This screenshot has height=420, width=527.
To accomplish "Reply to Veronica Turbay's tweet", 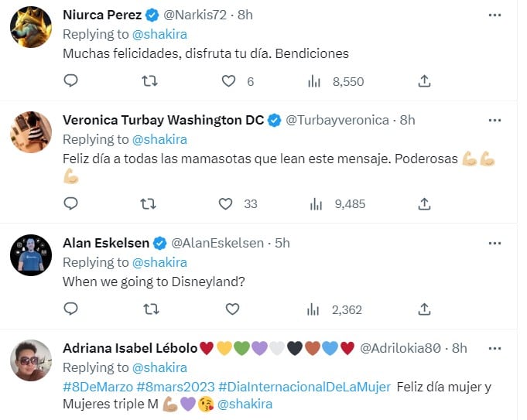I will tap(70, 203).
